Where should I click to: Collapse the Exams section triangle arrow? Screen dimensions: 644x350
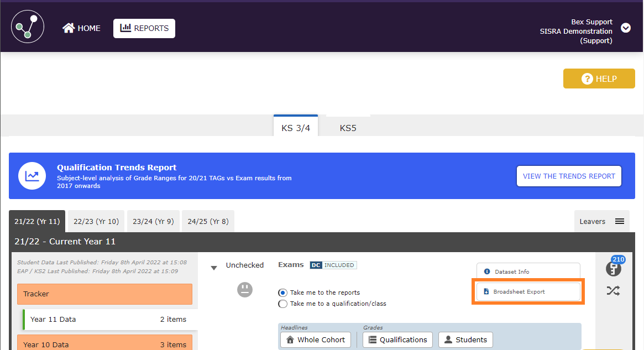pos(214,268)
